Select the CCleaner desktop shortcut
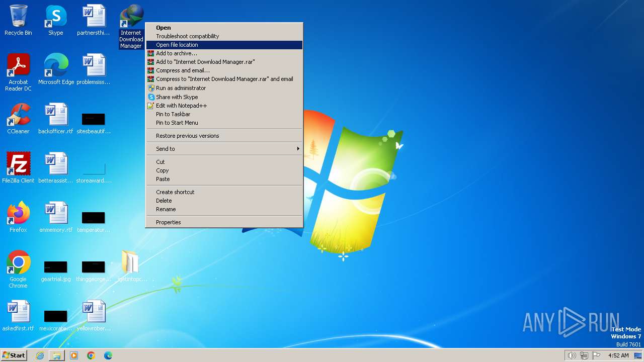 [18, 119]
